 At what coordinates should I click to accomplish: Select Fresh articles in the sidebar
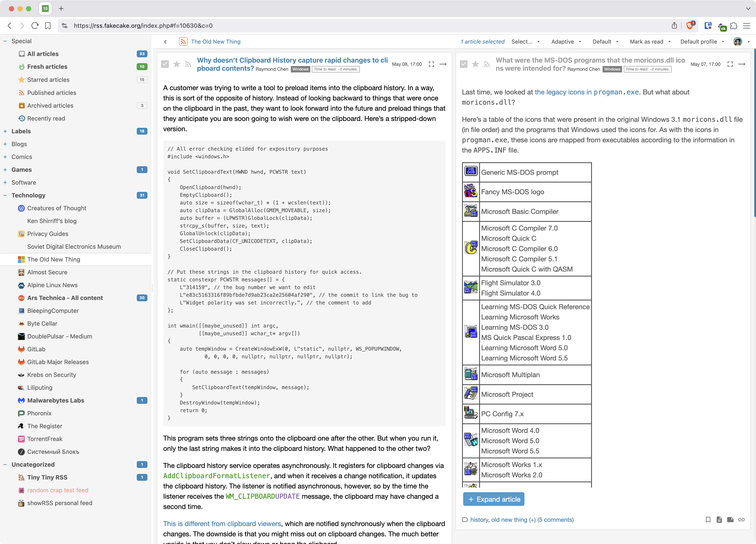(x=47, y=67)
